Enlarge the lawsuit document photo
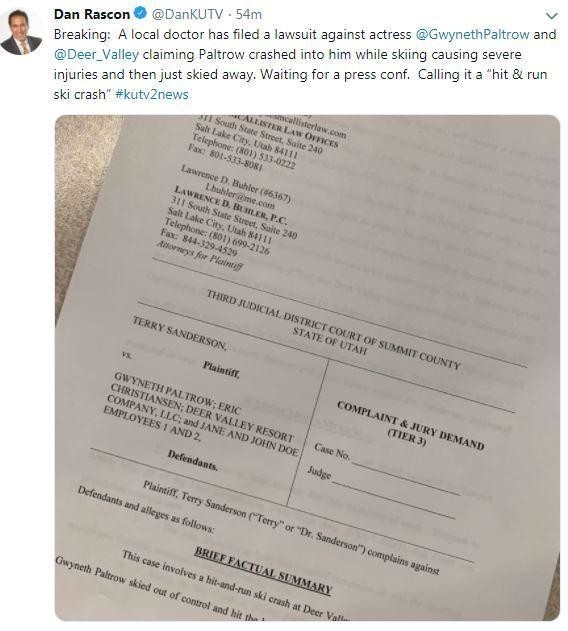 point(307,368)
